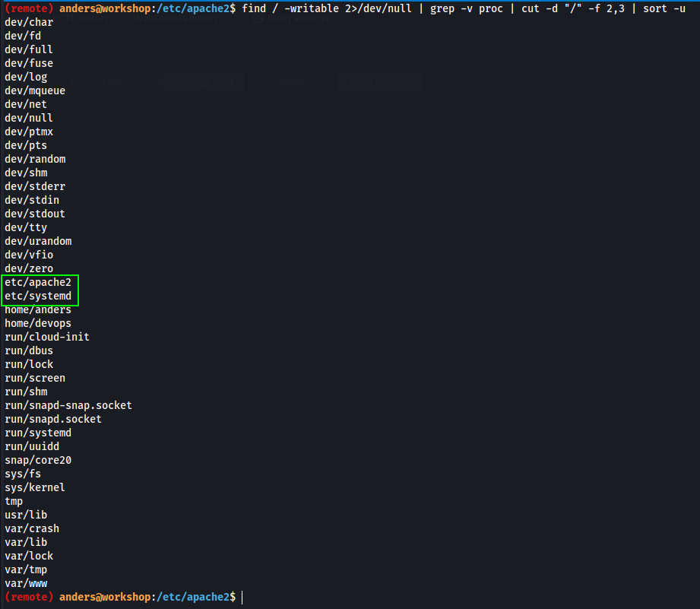
Task: Click the var/tmp entry
Action: pos(26,569)
